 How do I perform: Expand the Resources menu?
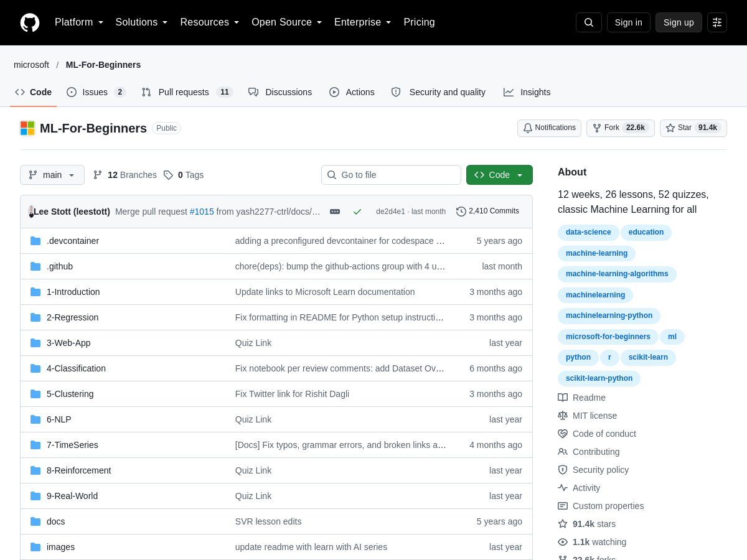tap(210, 22)
